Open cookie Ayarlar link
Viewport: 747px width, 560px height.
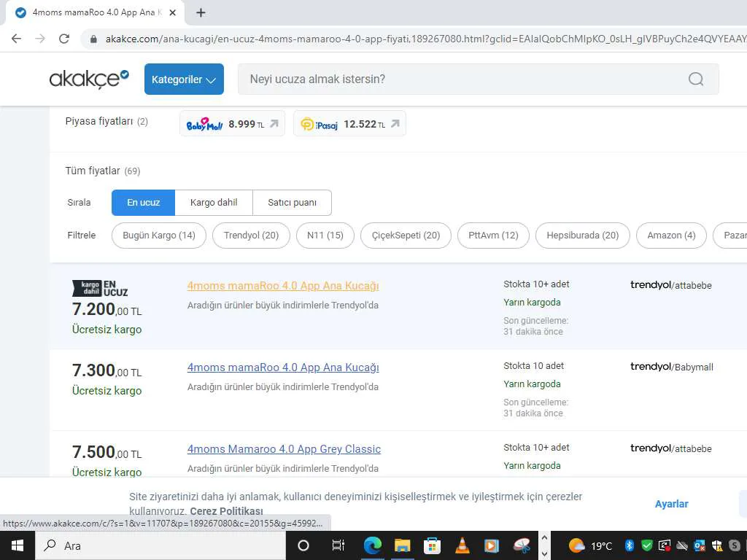[671, 504]
